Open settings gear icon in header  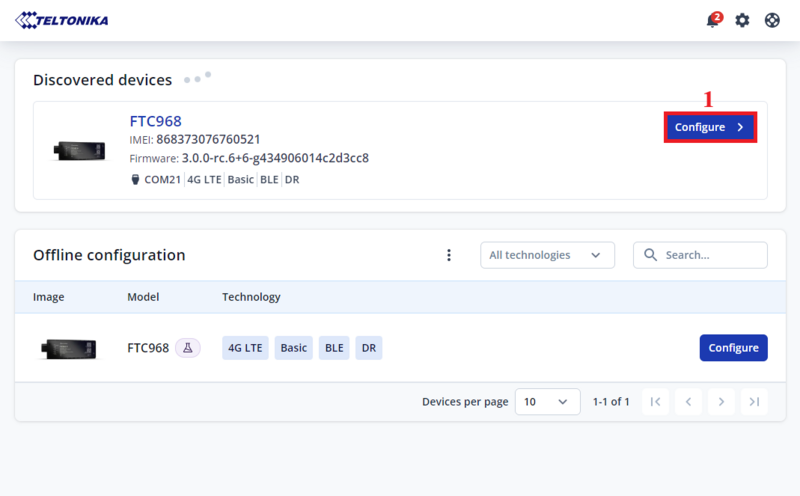[x=742, y=20]
